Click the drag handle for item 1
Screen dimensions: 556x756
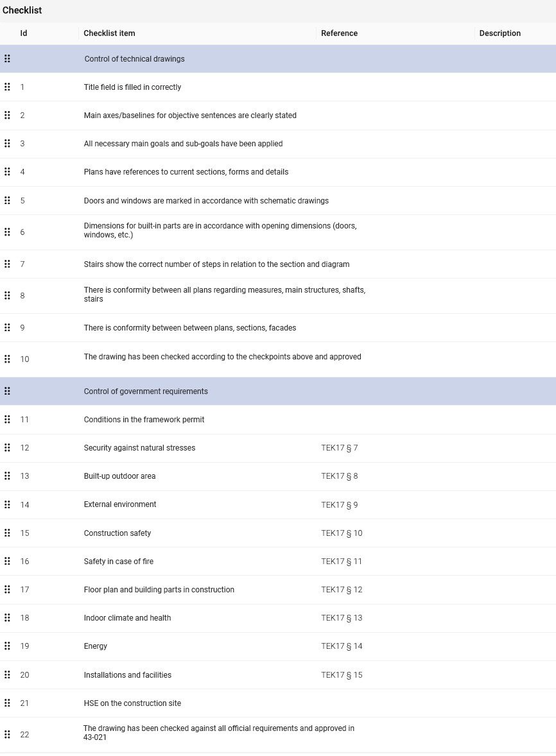[8, 87]
